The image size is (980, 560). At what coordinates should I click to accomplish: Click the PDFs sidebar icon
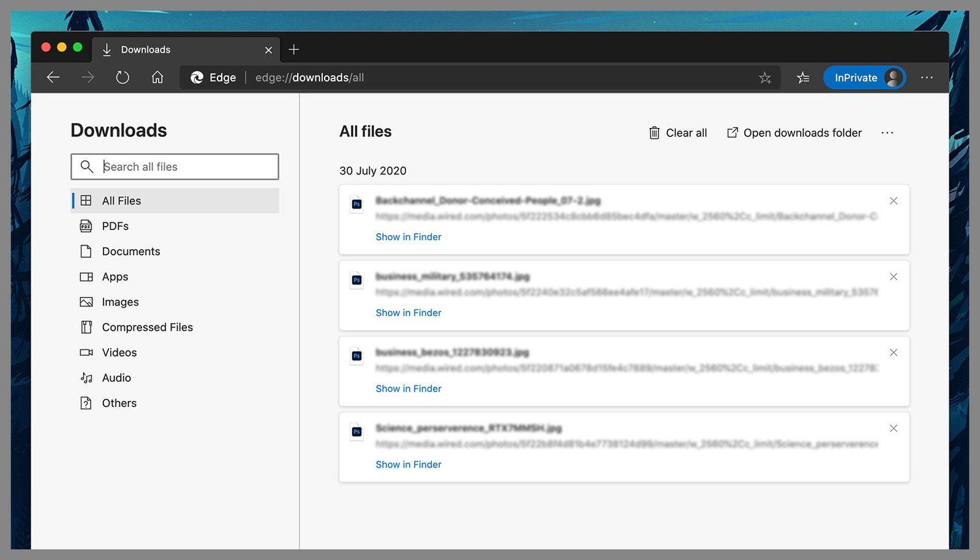point(86,226)
